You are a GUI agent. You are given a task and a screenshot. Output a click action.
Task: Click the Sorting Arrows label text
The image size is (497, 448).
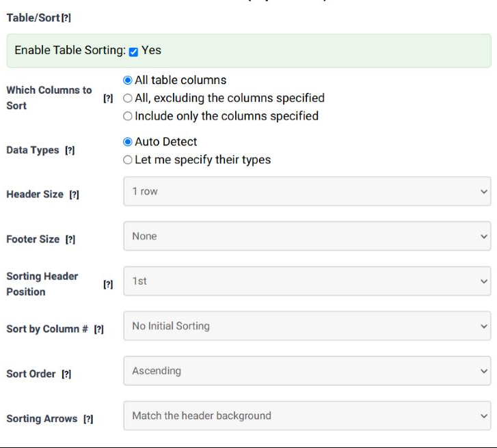coord(42,419)
